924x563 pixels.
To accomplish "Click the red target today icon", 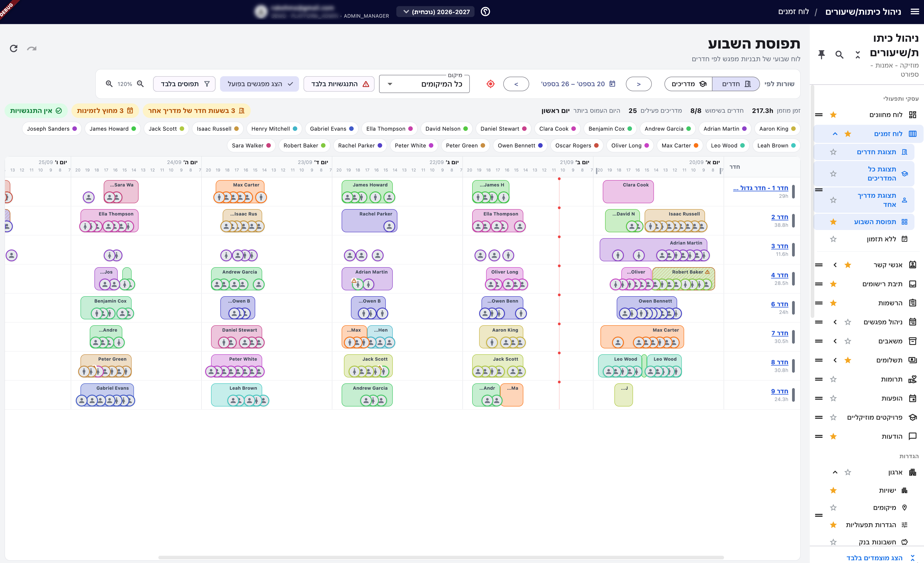I will (491, 84).
